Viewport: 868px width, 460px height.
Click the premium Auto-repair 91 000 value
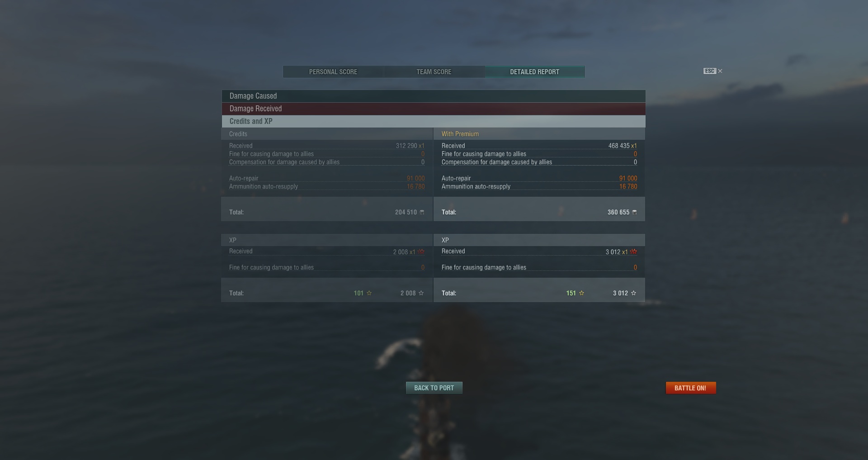628,178
